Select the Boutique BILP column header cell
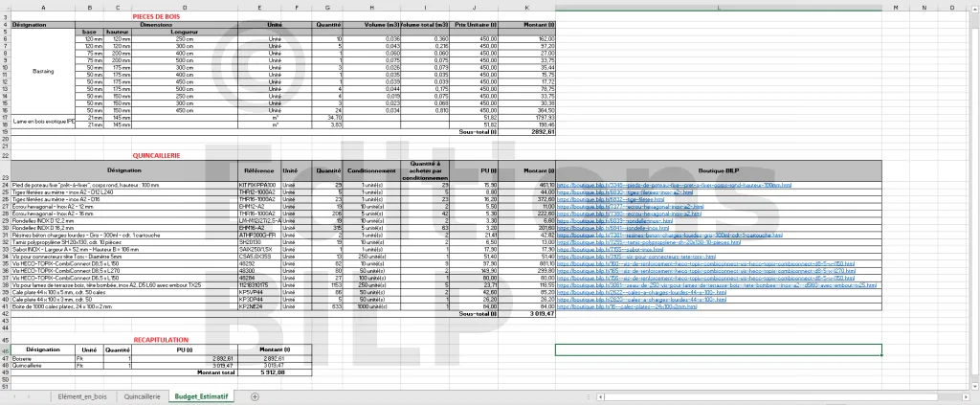The height and width of the screenshot is (405, 980). [718, 170]
